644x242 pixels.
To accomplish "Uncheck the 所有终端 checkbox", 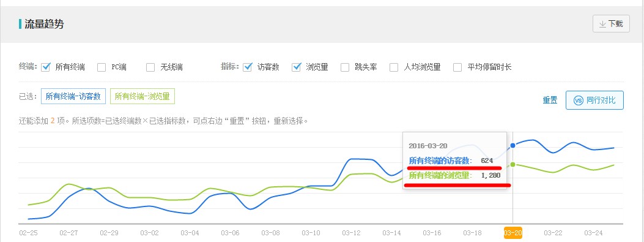I will point(46,67).
